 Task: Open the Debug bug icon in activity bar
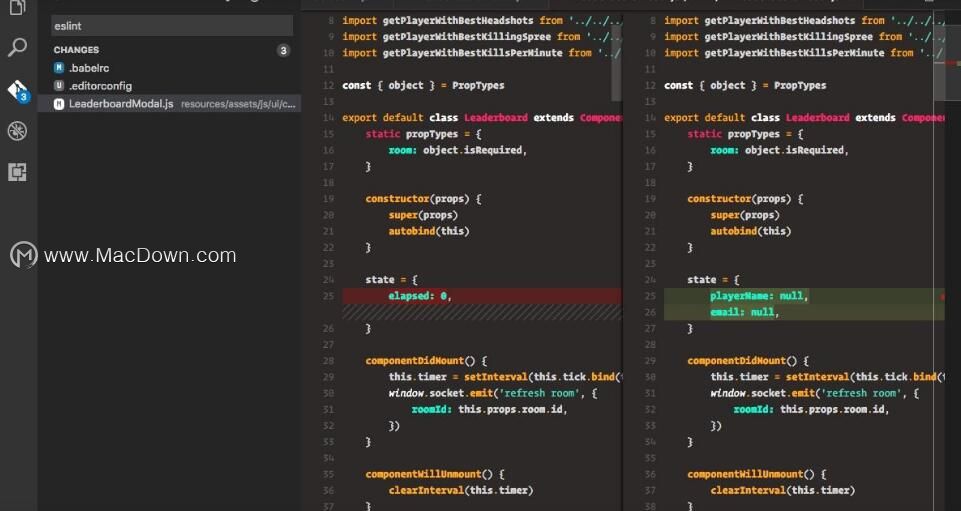click(x=17, y=131)
